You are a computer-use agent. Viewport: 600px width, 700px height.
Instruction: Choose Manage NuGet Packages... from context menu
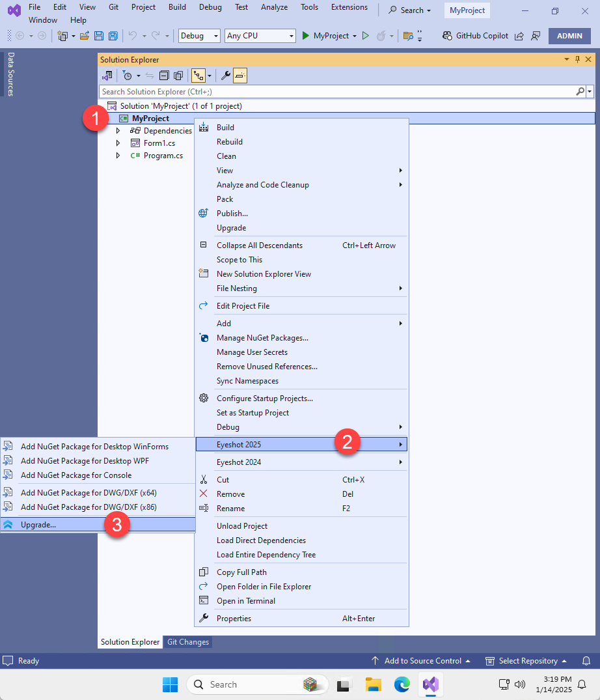pyautogui.click(x=262, y=338)
